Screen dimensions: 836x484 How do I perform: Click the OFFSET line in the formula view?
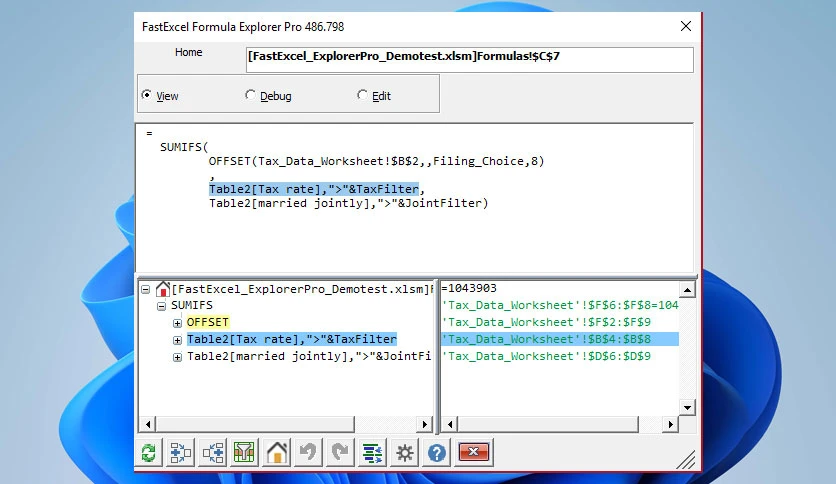coord(376,161)
